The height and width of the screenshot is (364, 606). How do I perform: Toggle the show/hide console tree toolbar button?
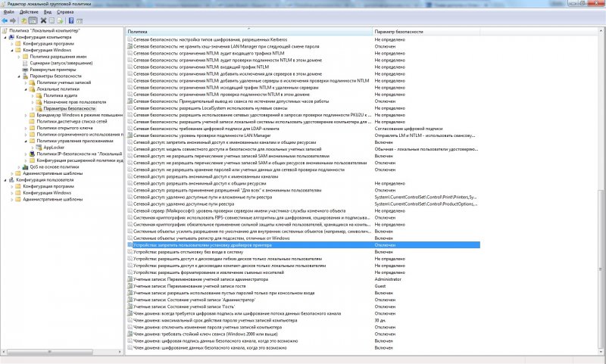coord(34,20)
